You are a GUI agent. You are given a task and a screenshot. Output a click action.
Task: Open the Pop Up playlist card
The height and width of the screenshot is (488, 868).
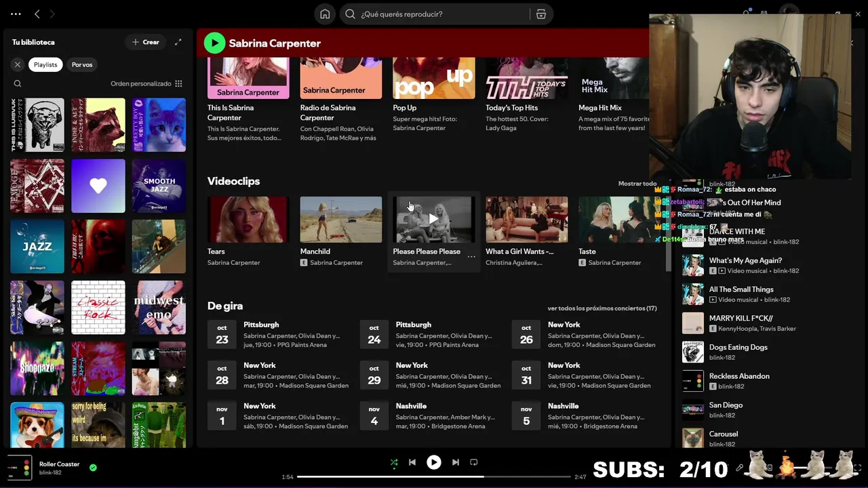[x=433, y=100]
